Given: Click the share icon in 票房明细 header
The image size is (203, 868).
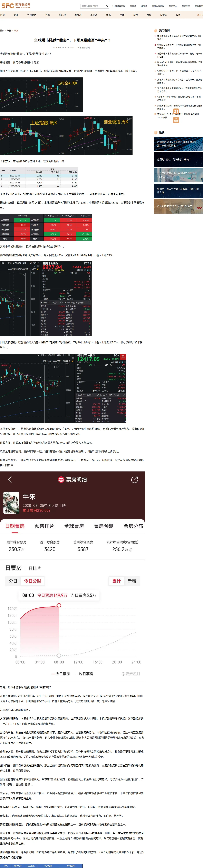Looking at the screenshot, I should coord(134,479).
